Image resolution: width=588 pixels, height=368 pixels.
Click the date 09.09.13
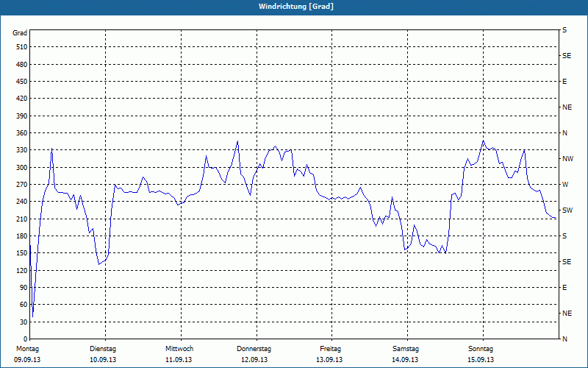[27, 360]
